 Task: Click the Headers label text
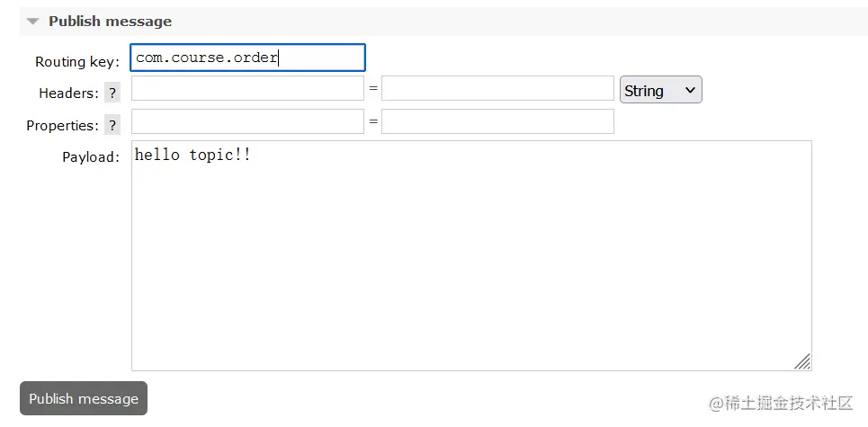tap(68, 93)
